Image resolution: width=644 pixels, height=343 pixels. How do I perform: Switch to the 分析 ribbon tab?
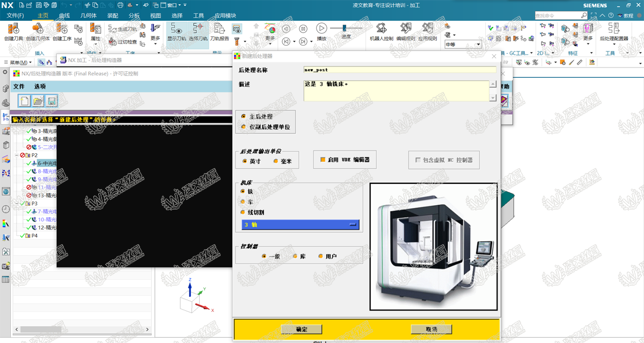[x=134, y=16]
